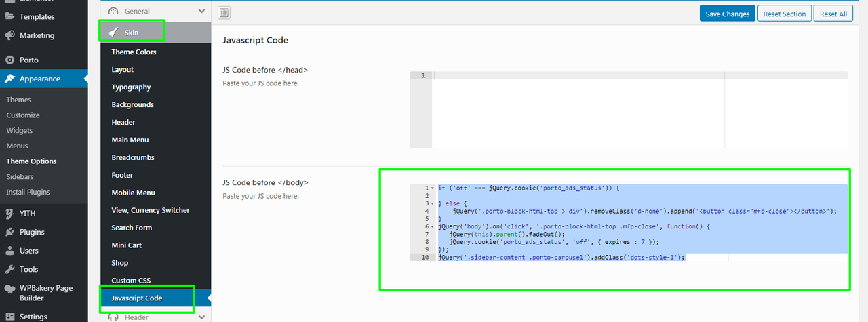The height and width of the screenshot is (322, 868).
Task: Click the Reset Section button
Action: click(785, 14)
